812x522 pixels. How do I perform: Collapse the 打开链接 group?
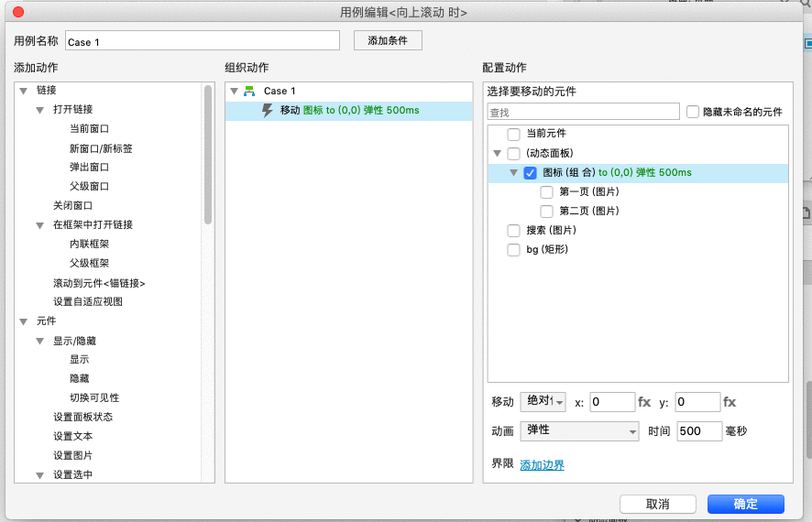tap(40, 110)
